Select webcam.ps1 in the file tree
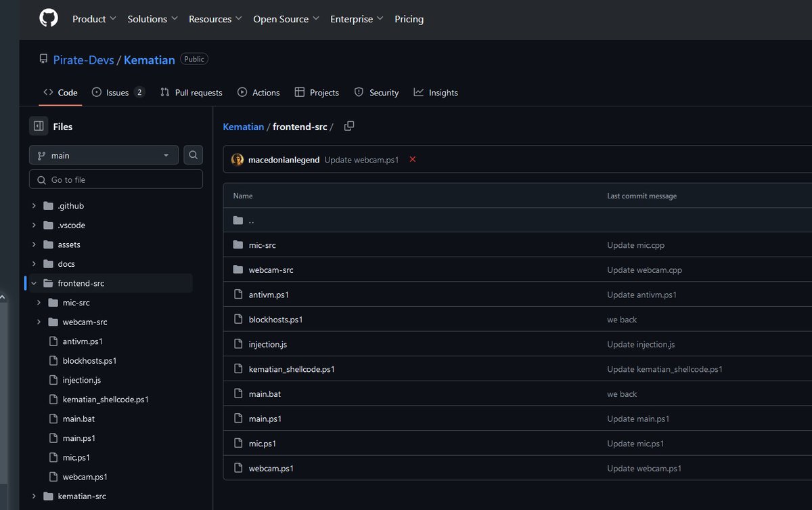This screenshot has width=812, height=510. click(x=85, y=476)
